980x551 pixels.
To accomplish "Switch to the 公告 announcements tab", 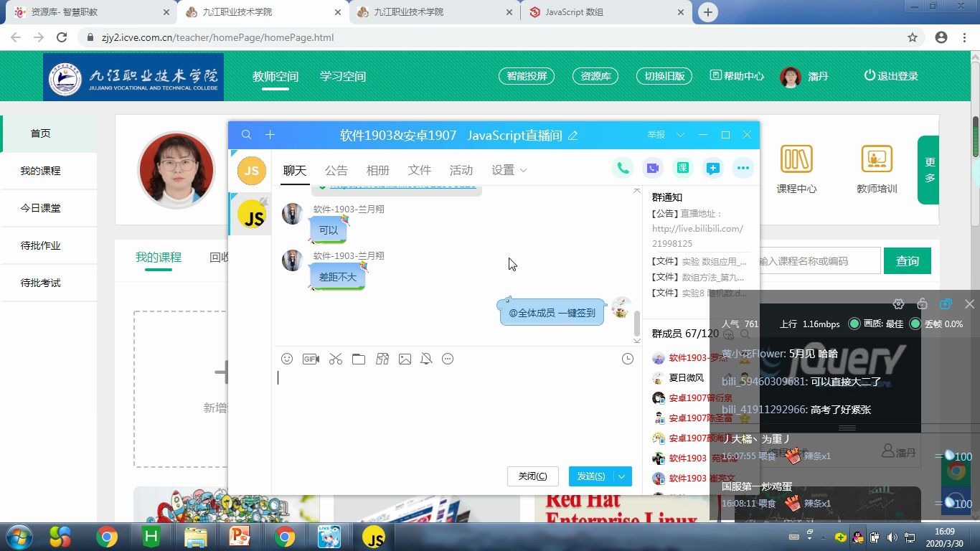I will 336,170.
